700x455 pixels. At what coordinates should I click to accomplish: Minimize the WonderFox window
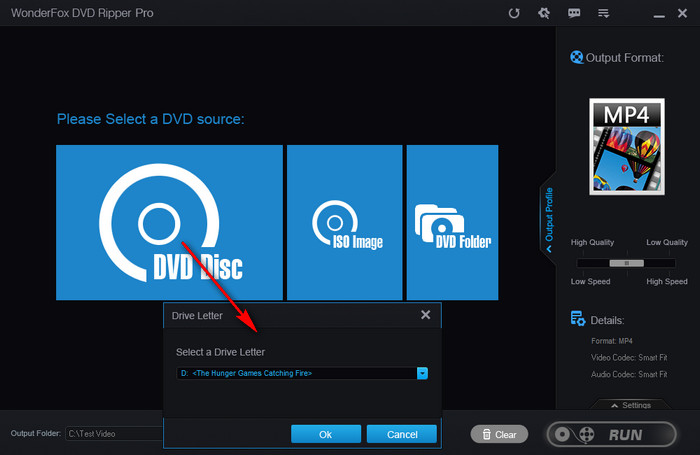point(659,15)
